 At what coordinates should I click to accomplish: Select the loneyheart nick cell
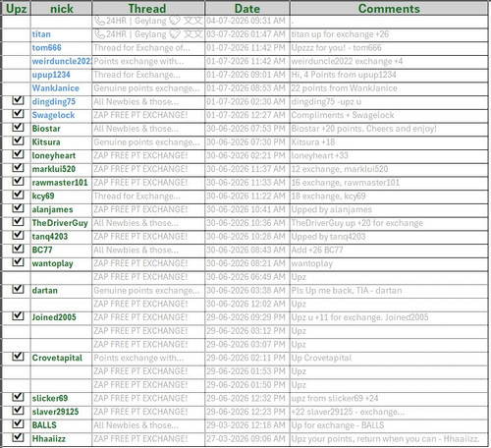pos(62,155)
